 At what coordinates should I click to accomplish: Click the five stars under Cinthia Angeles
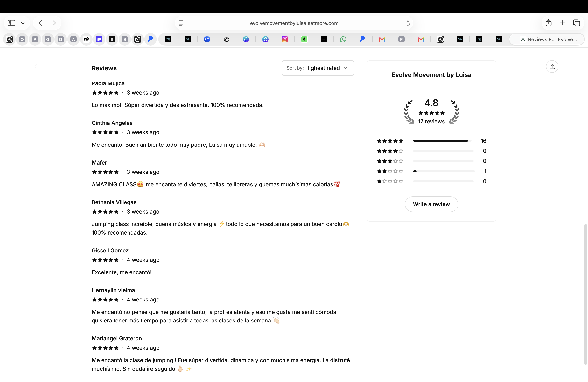(105, 132)
